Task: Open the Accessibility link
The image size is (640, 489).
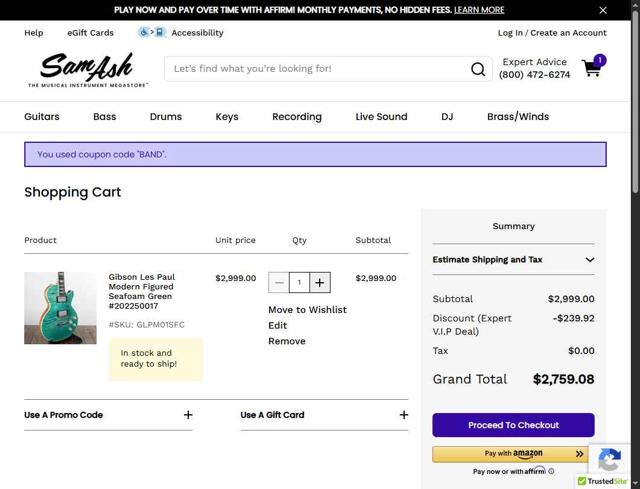Action: click(197, 33)
